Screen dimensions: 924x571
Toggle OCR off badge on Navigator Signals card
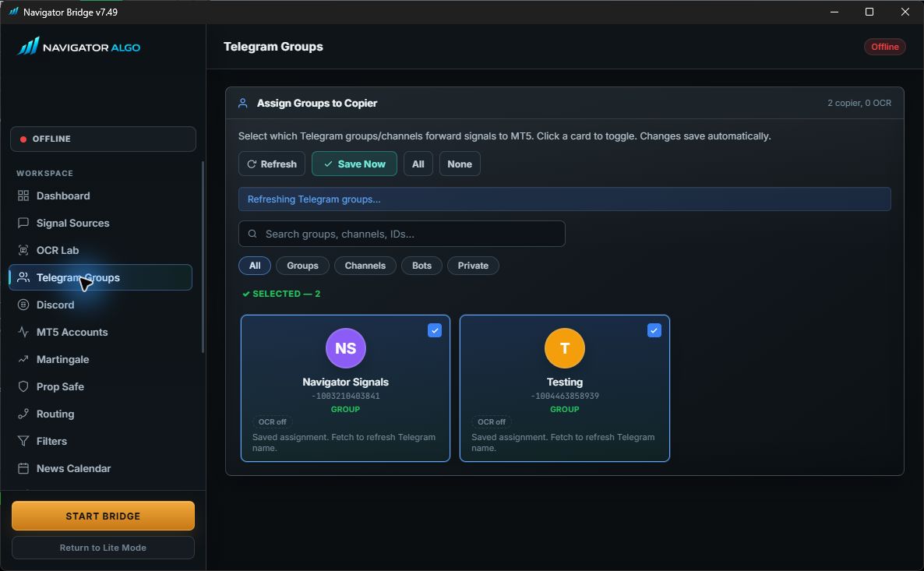(x=272, y=422)
